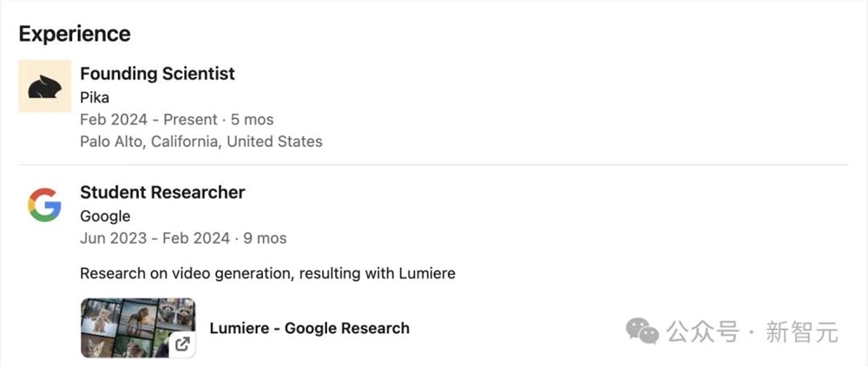Click the WeChat logo watermark
The width and height of the screenshot is (868, 367).
point(643,331)
